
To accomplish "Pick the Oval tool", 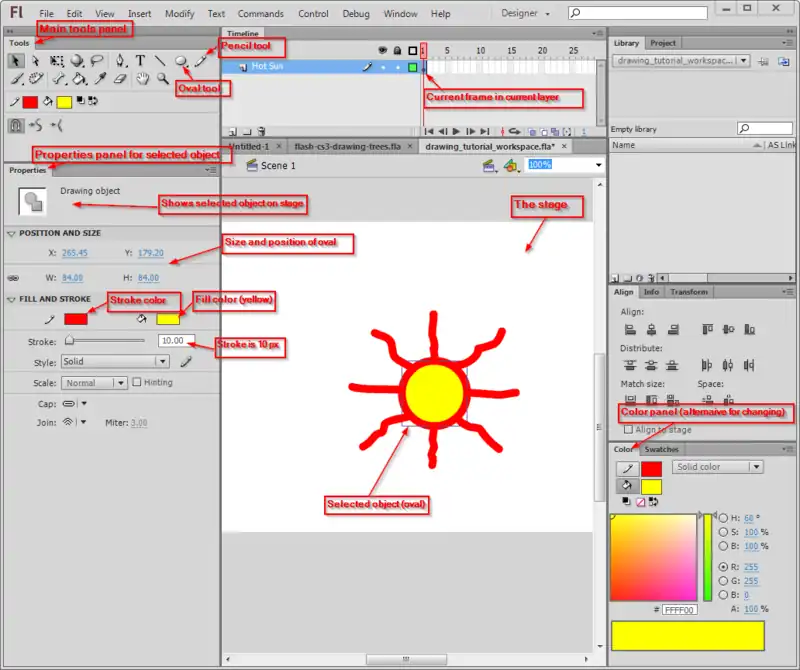I will tap(181, 61).
